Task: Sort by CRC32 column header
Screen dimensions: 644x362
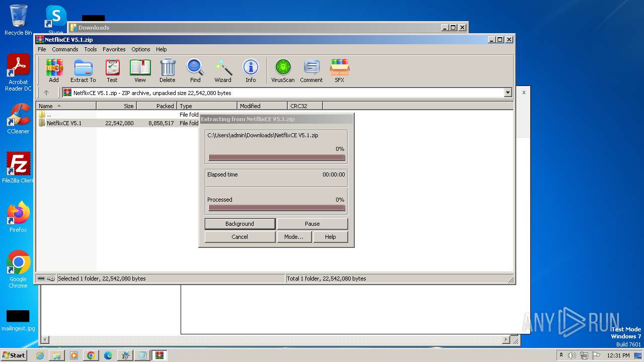Action: 305,106
